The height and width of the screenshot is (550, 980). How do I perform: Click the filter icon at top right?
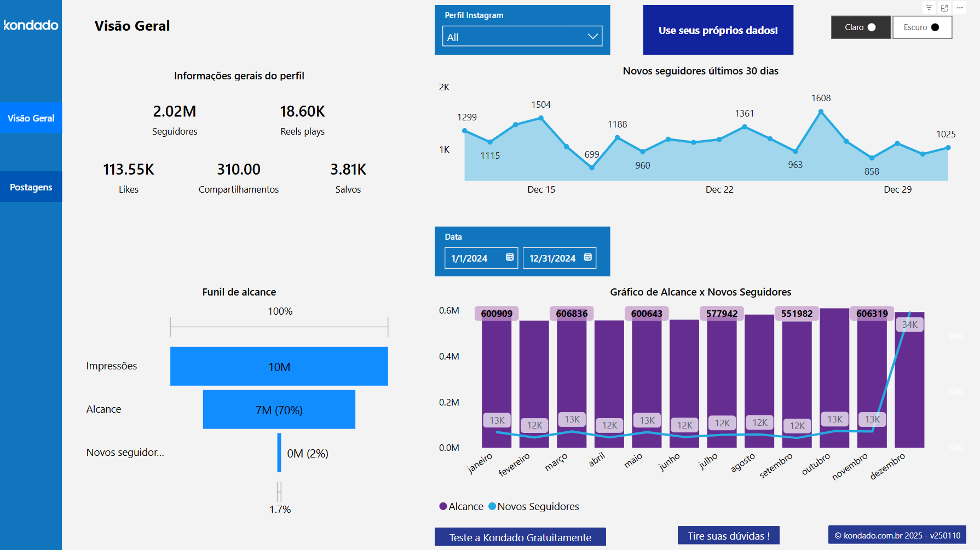929,8
